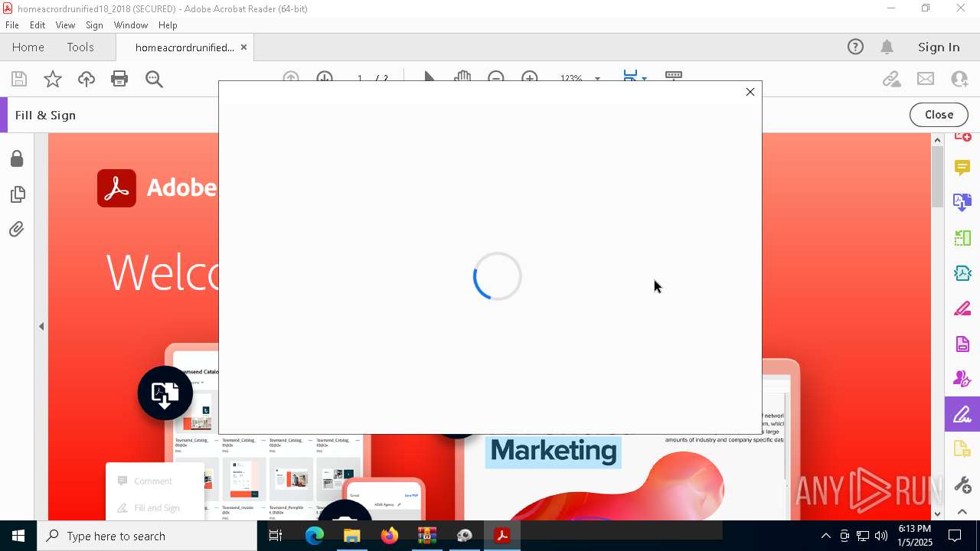Image resolution: width=980 pixels, height=551 pixels.
Task: Open the Export PDF tool in right pane
Action: pos(962,202)
